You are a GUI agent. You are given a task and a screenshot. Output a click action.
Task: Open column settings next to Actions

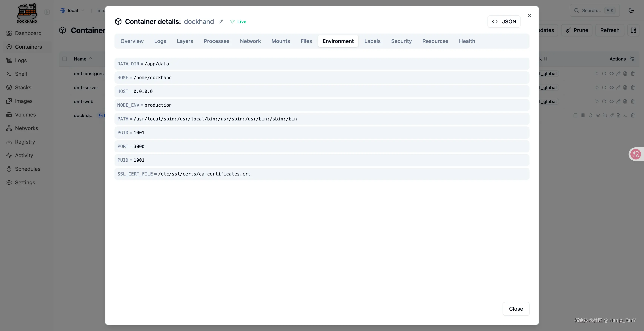pos(632,59)
